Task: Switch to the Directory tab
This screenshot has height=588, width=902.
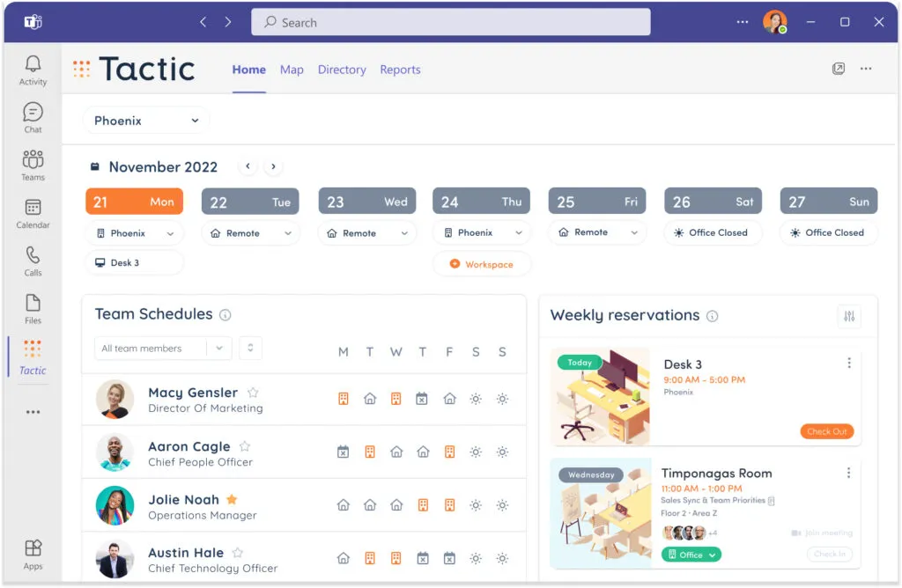Action: pos(342,70)
